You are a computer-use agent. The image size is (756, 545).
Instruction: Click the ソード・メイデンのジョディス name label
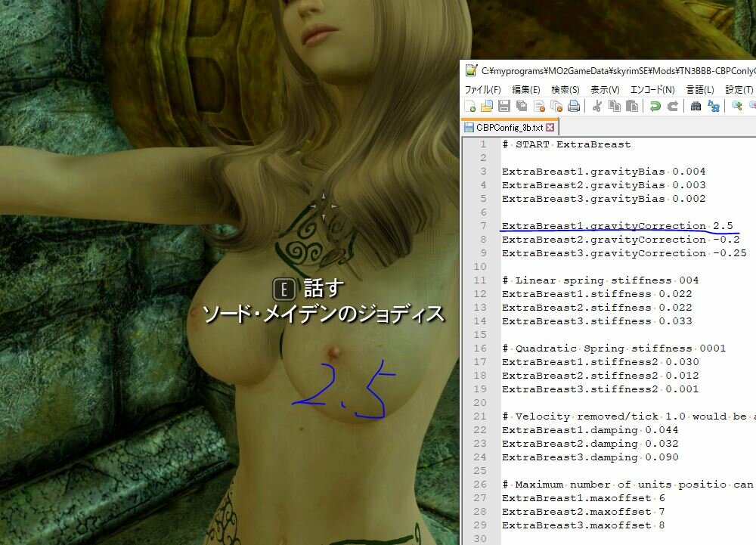pos(323,314)
